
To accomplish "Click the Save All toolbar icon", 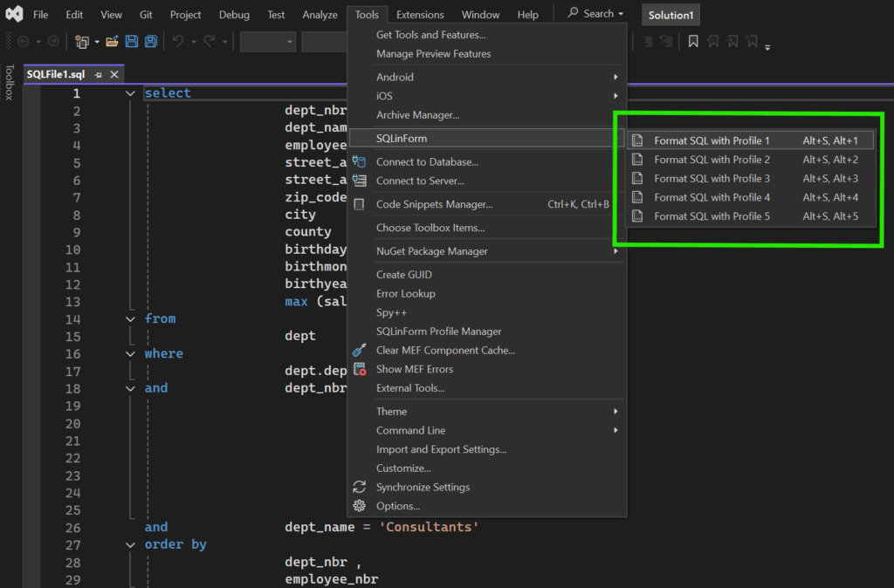I will (x=150, y=41).
